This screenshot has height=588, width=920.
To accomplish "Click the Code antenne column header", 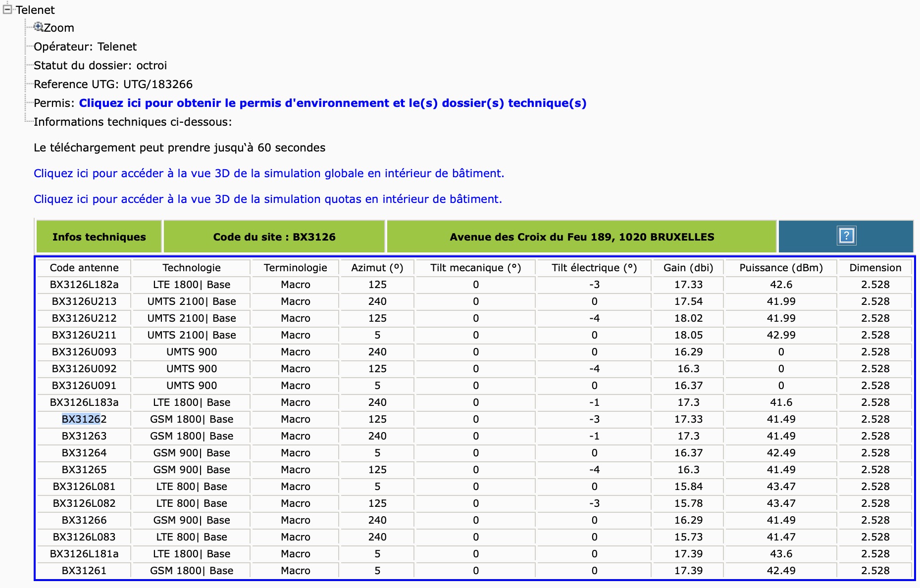I will pos(84,268).
